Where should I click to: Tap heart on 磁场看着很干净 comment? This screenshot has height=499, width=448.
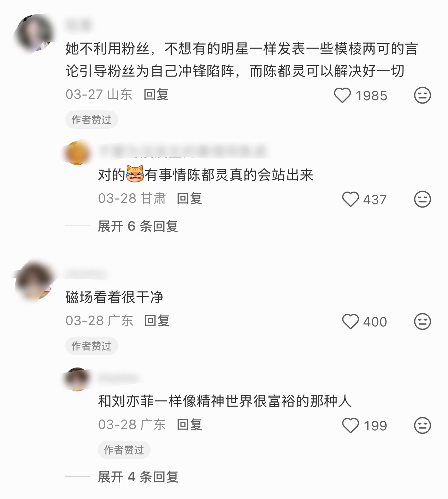[x=350, y=321]
